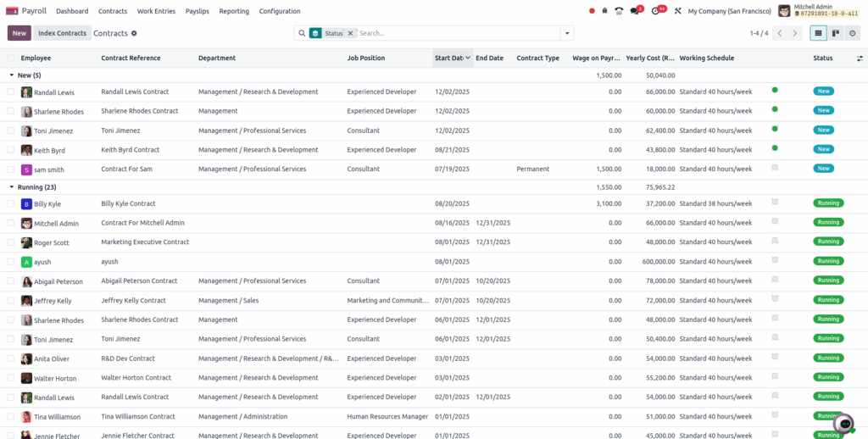Open the wrench and screwdriver tools icon
The image size is (868, 439).
click(677, 11)
